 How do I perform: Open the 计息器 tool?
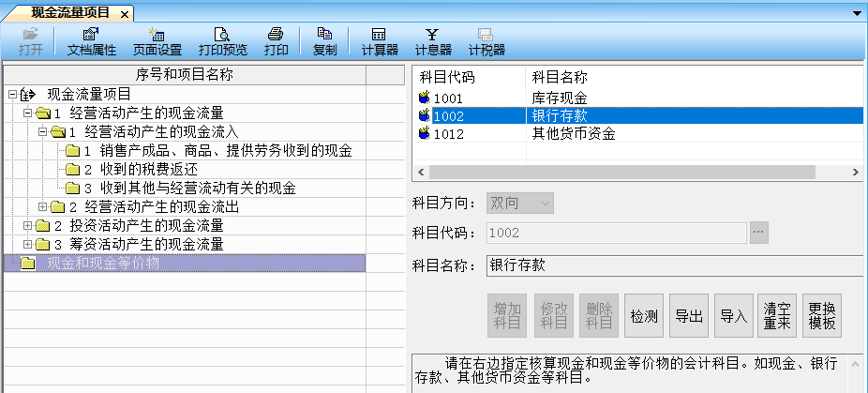433,41
